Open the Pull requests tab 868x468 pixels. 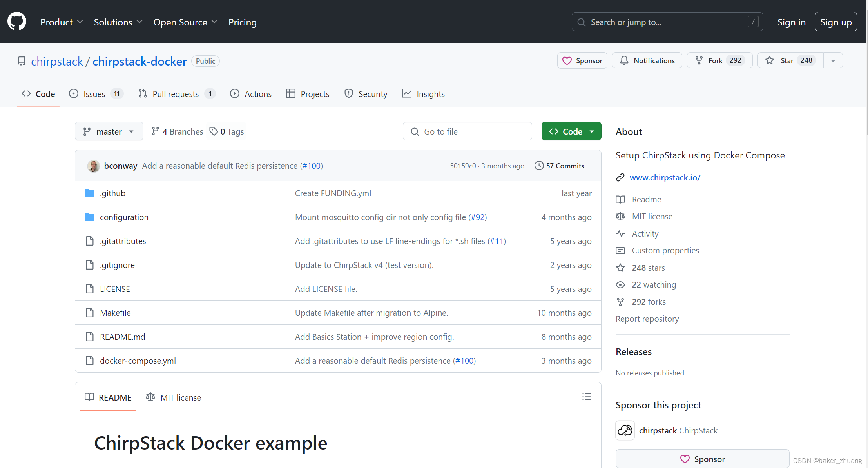(x=176, y=94)
